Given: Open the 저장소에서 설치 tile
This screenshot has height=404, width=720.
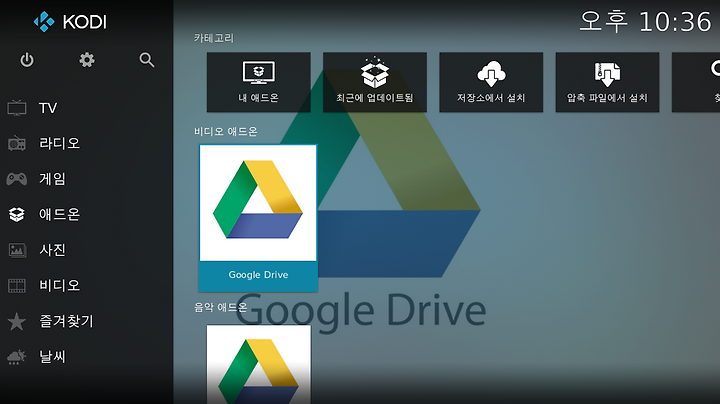Looking at the screenshot, I should pos(491,82).
